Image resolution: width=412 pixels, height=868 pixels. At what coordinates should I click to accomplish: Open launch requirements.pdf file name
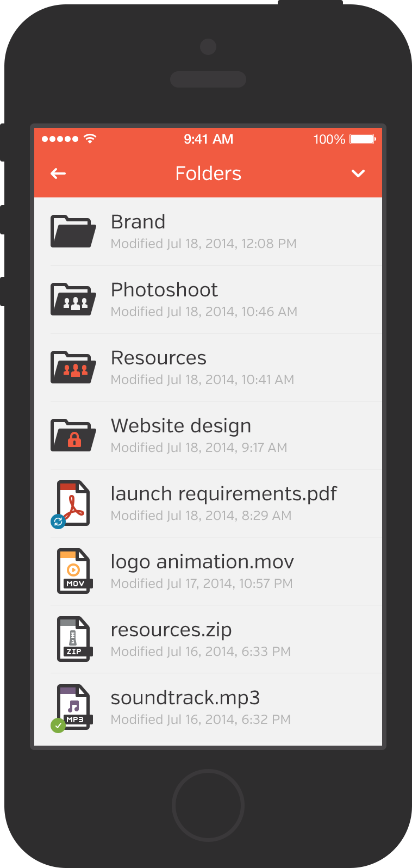coord(223,494)
